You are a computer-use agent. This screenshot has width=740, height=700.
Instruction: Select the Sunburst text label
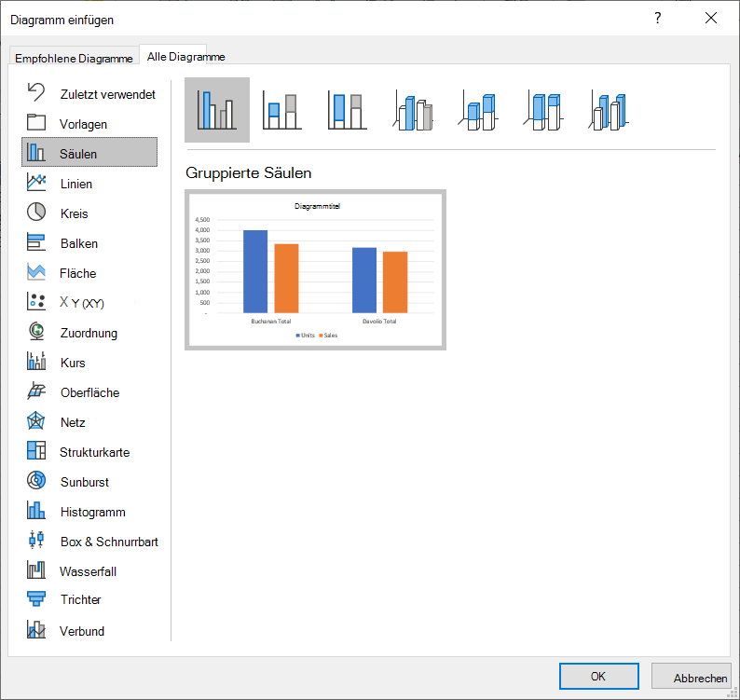coord(85,482)
